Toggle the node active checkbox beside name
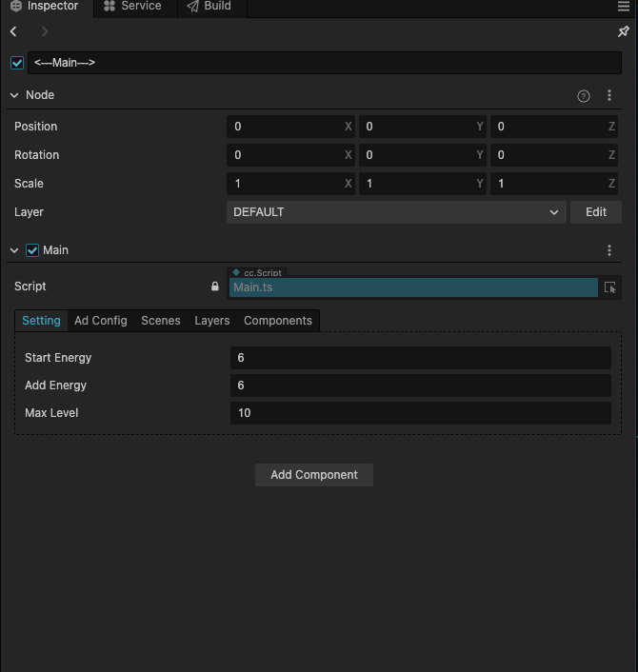The width and height of the screenshot is (638, 672). (x=16, y=63)
